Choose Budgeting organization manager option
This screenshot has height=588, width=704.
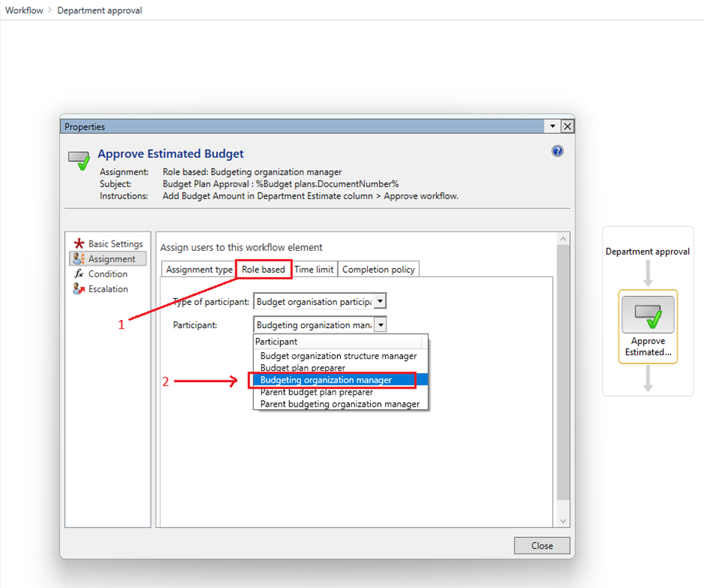[x=339, y=380]
